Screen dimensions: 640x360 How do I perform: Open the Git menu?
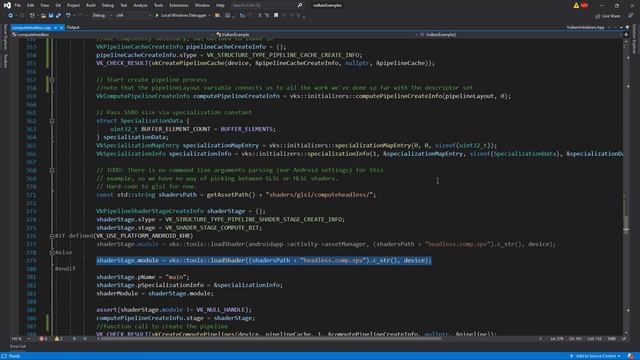pyautogui.click(x=58, y=5)
